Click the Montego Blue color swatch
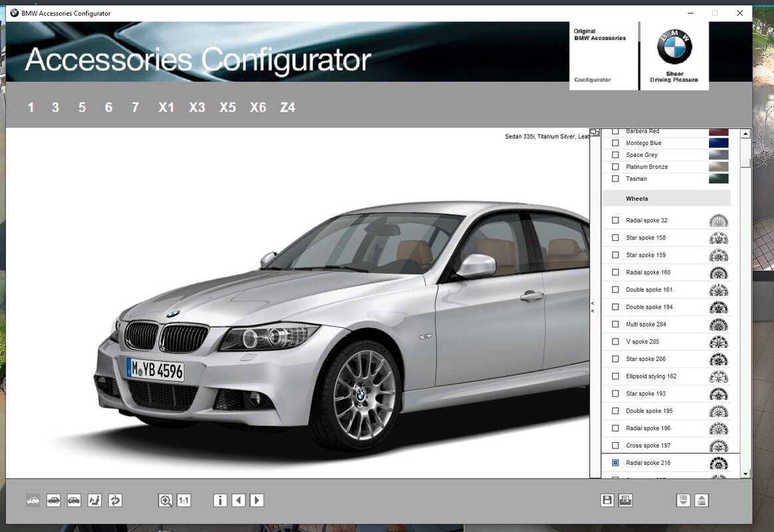 [x=719, y=143]
